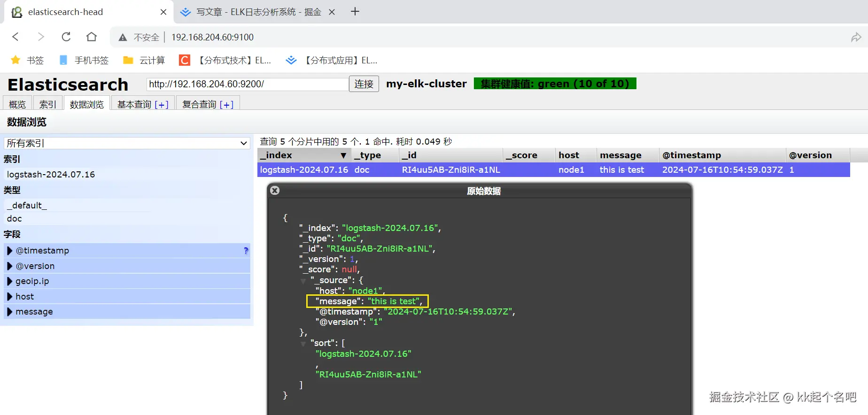Sort by the message column header
868x415 pixels.
[628, 155]
